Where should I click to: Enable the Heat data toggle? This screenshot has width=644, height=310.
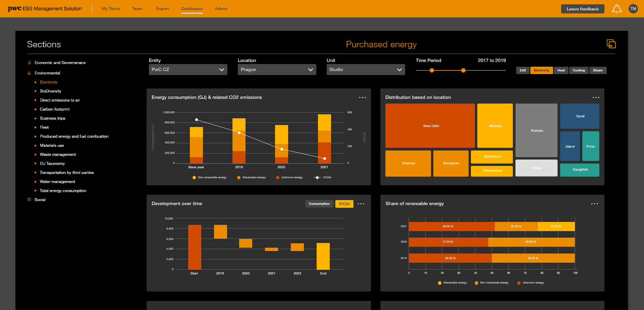coord(561,70)
